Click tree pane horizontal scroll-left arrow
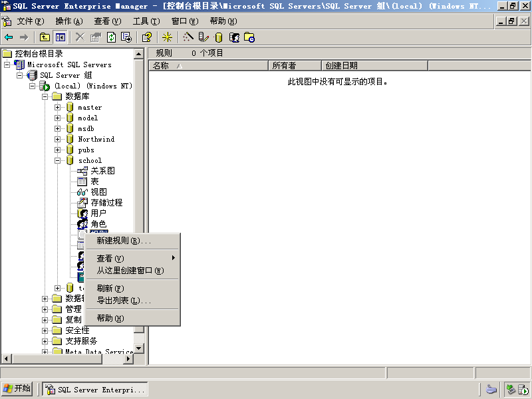 click(x=7, y=359)
